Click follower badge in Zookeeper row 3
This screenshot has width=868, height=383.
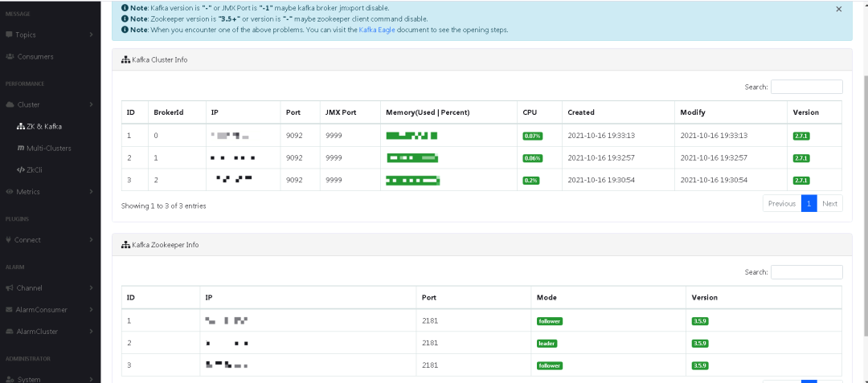click(550, 365)
